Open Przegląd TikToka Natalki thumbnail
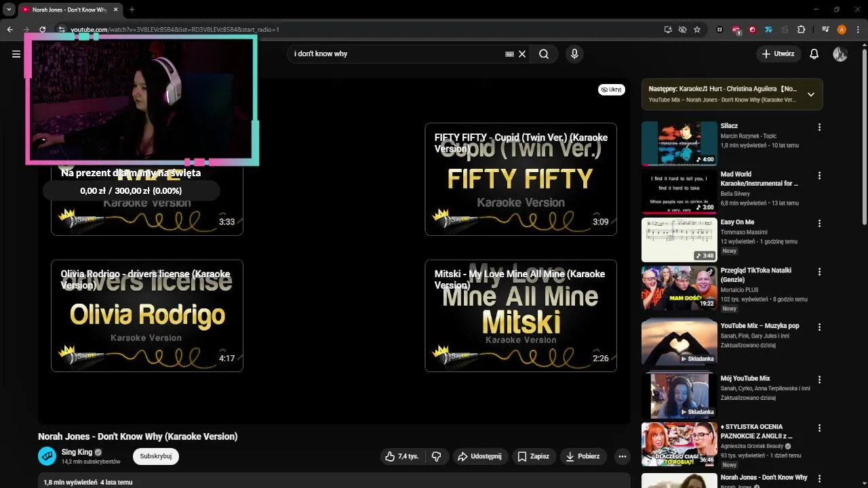 click(679, 288)
